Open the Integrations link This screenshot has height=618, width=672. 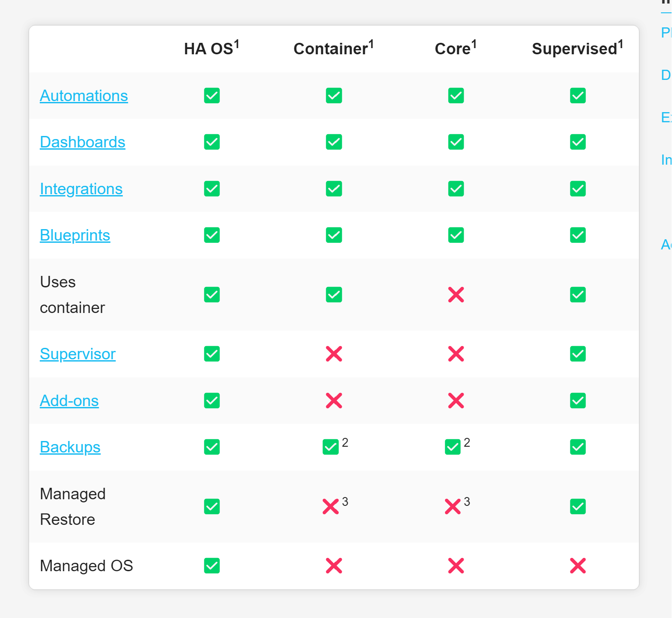pos(81,189)
